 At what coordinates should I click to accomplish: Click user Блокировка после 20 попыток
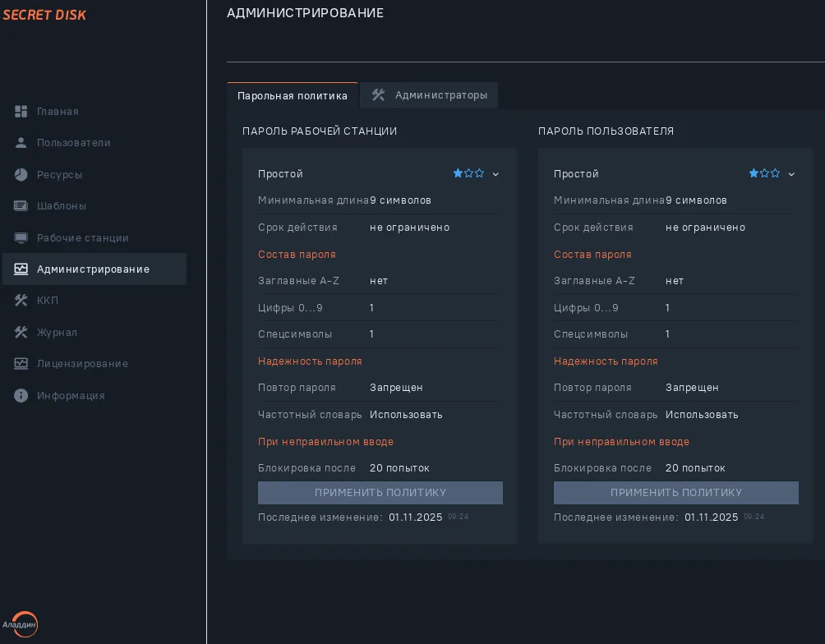(695, 467)
